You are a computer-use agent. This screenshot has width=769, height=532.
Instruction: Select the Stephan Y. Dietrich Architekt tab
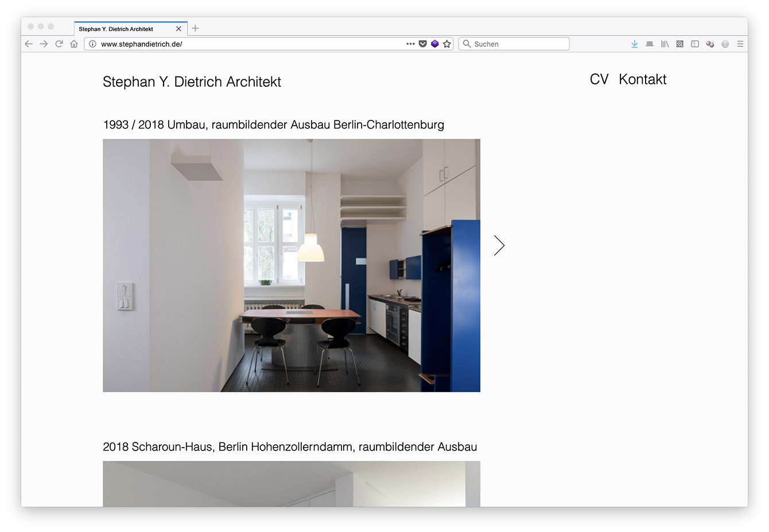click(x=130, y=29)
